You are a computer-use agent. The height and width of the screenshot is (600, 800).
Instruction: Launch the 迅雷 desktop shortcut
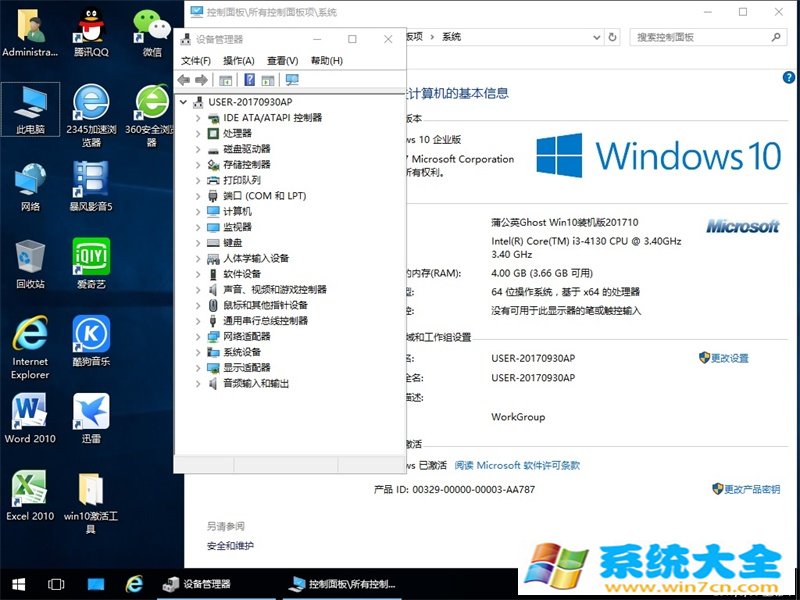91,418
